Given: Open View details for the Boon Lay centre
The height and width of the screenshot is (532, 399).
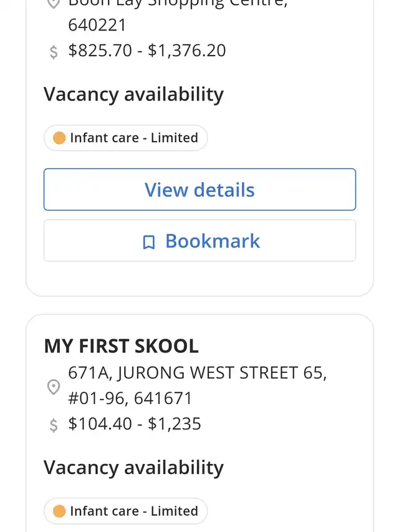Looking at the screenshot, I should coord(199,190).
